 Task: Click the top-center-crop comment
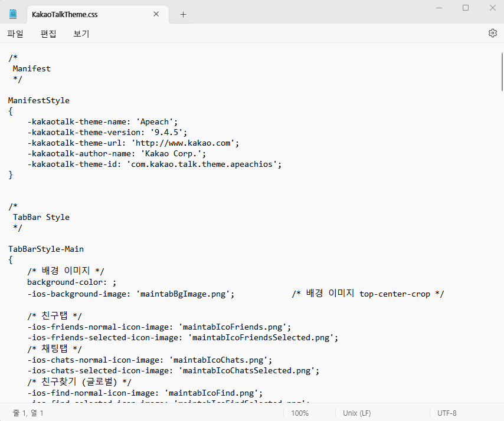point(368,294)
